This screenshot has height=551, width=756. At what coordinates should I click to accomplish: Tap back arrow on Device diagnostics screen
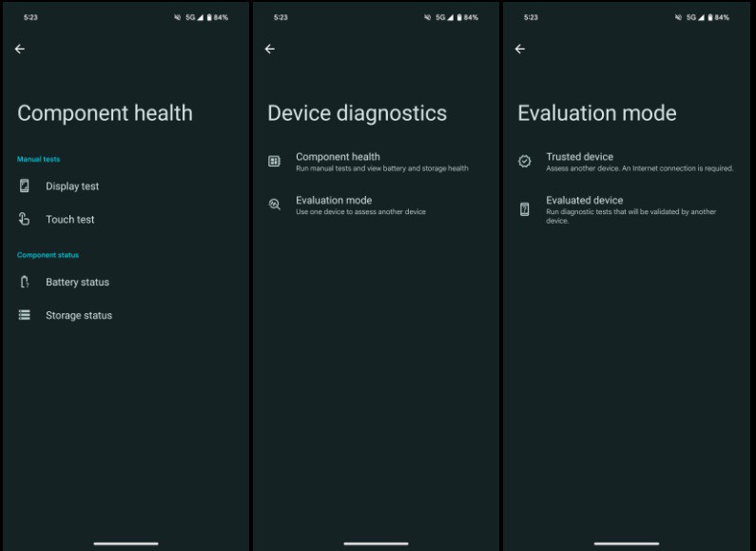click(x=270, y=49)
